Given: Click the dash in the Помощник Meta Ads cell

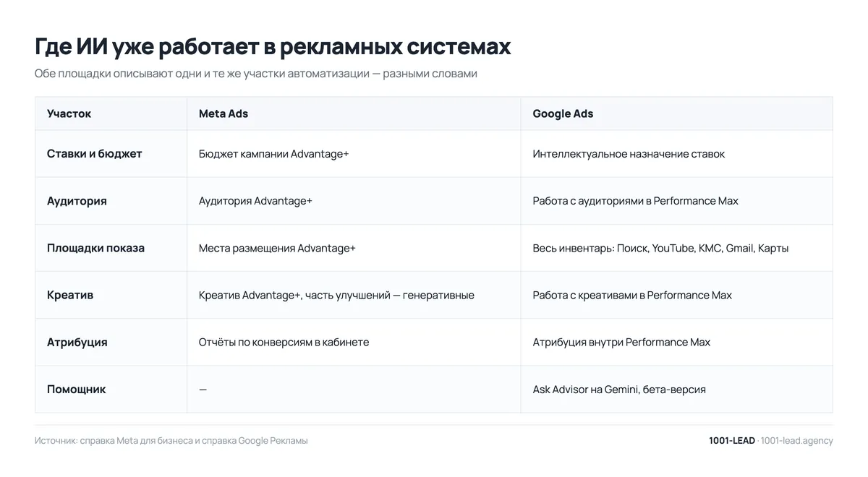Looking at the screenshot, I should (x=203, y=390).
